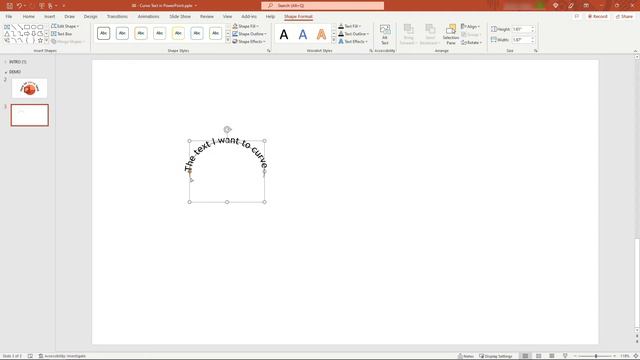
Task: Open Shape Outline dropdown
Action: pyautogui.click(x=249, y=34)
